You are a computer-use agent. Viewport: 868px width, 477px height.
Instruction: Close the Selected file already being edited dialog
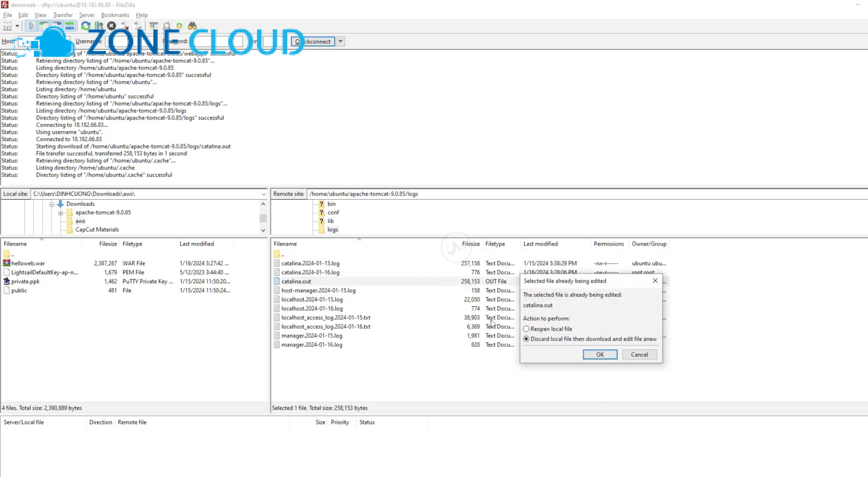click(x=655, y=281)
